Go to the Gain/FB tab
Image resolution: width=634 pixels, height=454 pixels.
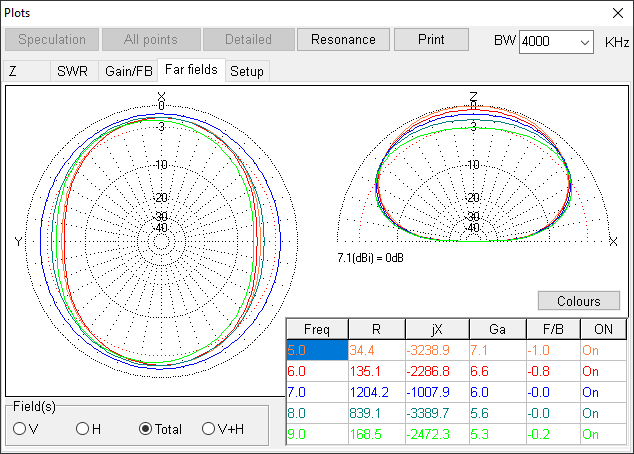[129, 71]
